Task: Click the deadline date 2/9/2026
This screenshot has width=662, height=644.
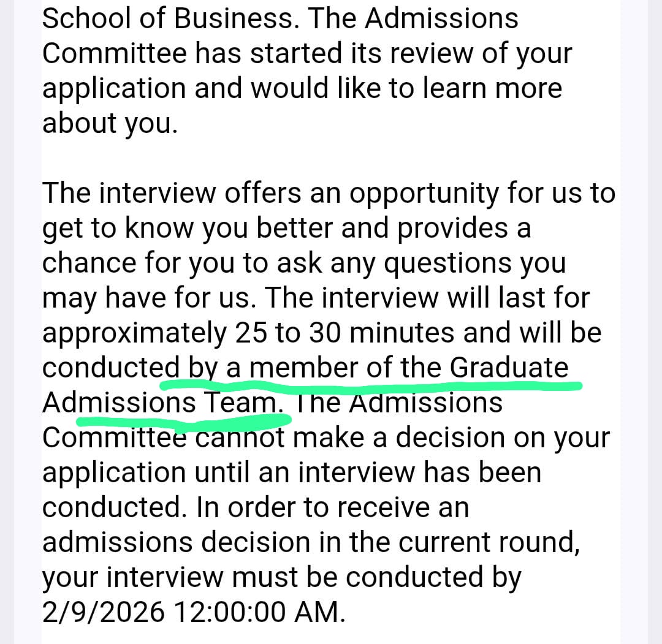Action: click(104, 612)
